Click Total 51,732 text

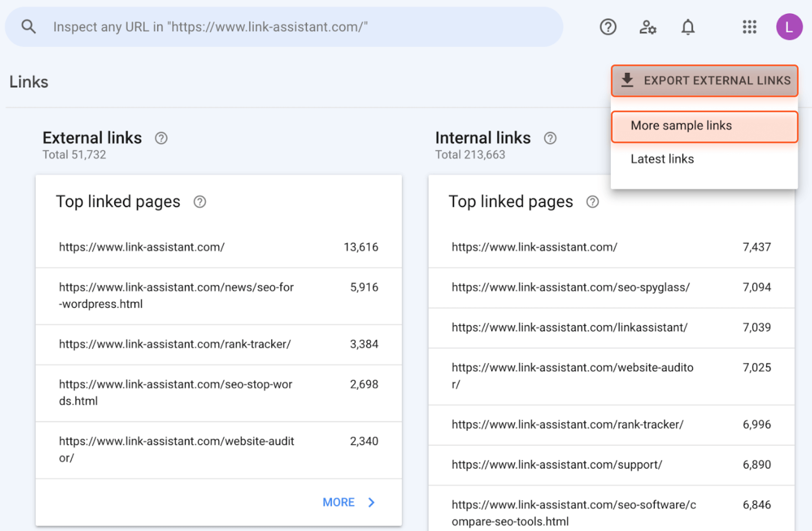pos(74,155)
